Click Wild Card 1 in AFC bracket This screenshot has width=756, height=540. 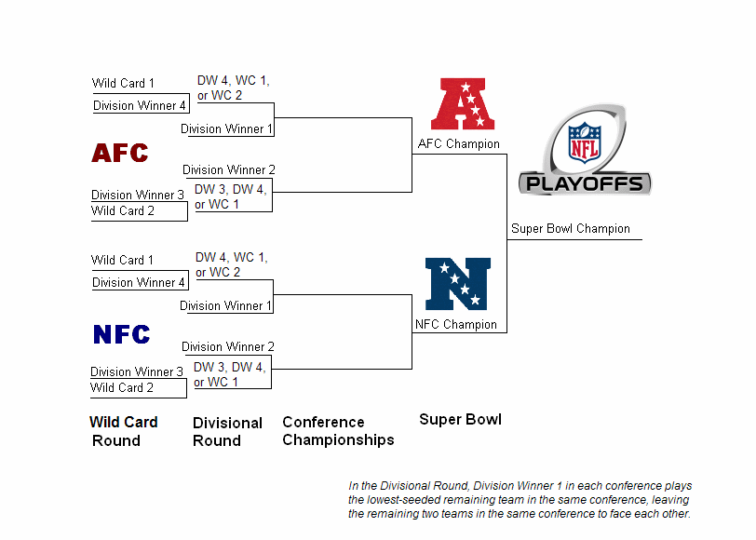tap(123, 84)
